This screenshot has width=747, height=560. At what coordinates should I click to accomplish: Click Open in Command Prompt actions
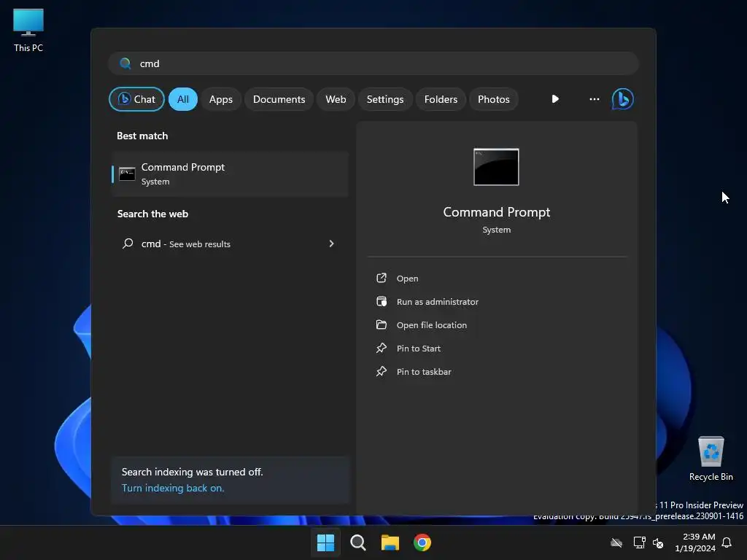click(x=407, y=279)
